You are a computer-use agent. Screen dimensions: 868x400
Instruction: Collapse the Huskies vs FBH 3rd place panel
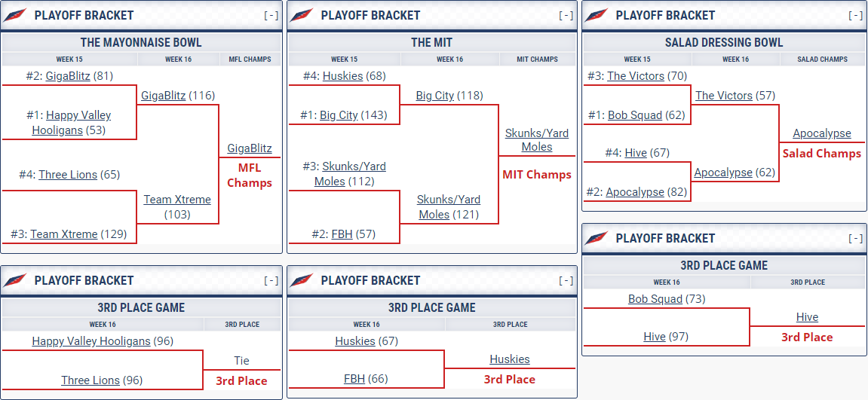[x=566, y=280]
